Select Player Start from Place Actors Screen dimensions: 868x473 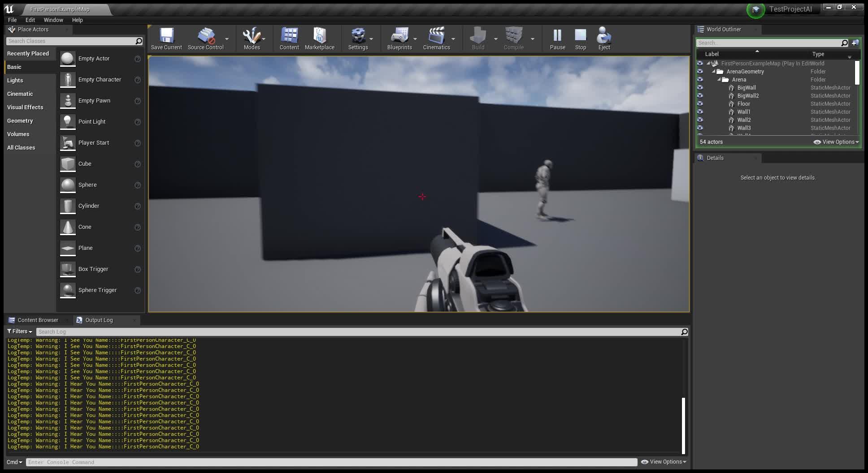(94, 142)
